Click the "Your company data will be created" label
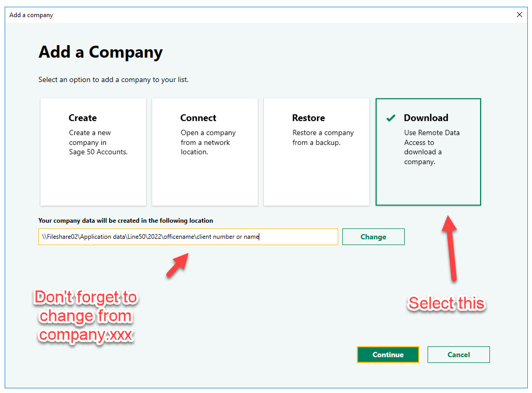The image size is (532, 393). coord(126,221)
